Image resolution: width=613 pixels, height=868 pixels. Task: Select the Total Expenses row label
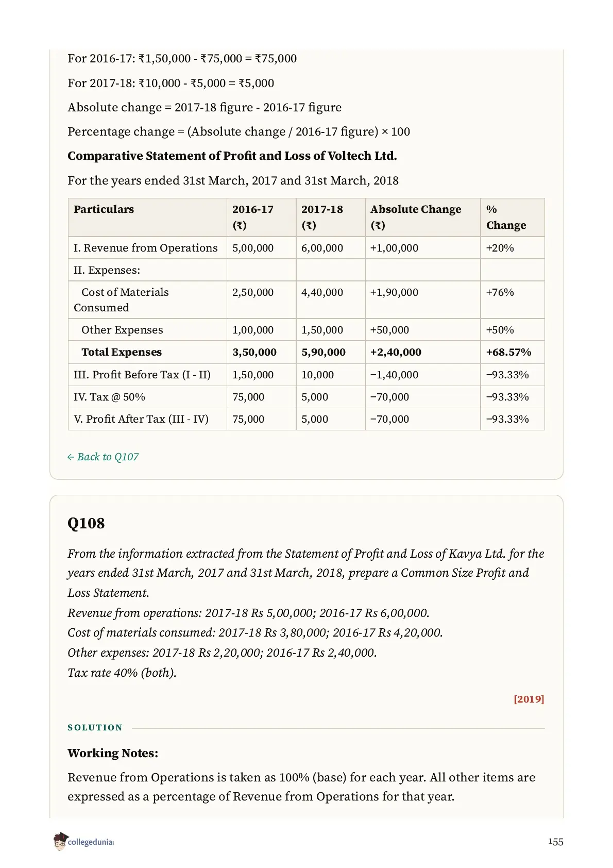[x=122, y=352]
